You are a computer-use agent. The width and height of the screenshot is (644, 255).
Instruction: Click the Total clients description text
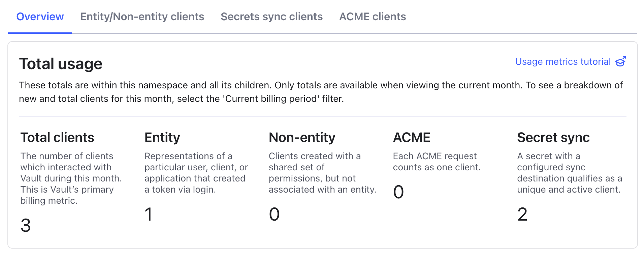click(71, 178)
